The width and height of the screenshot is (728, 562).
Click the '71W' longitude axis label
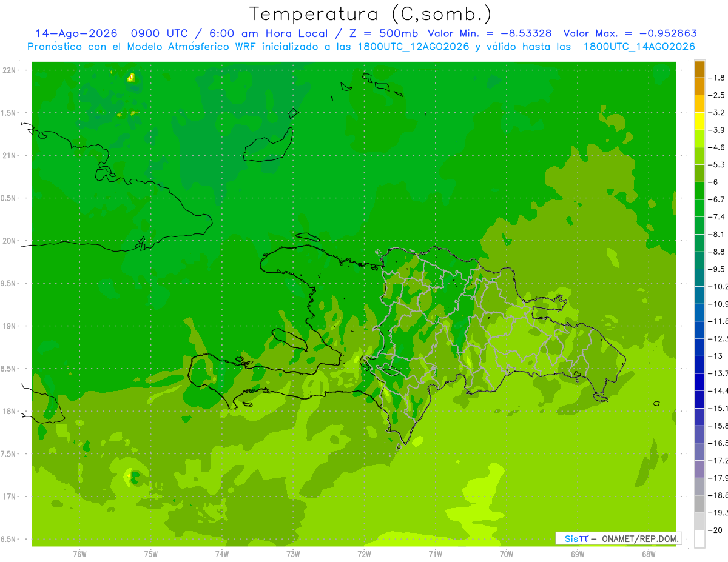435,554
